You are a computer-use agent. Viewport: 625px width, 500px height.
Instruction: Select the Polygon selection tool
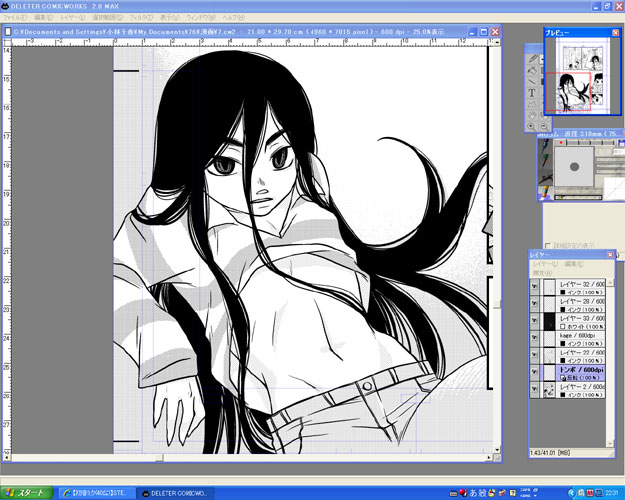point(532,104)
